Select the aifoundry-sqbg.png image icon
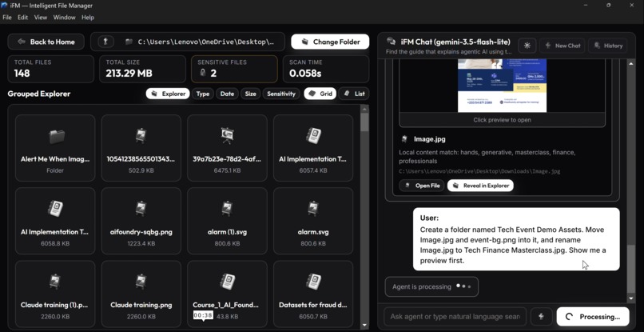The height and width of the screenshot is (332, 644). click(141, 209)
